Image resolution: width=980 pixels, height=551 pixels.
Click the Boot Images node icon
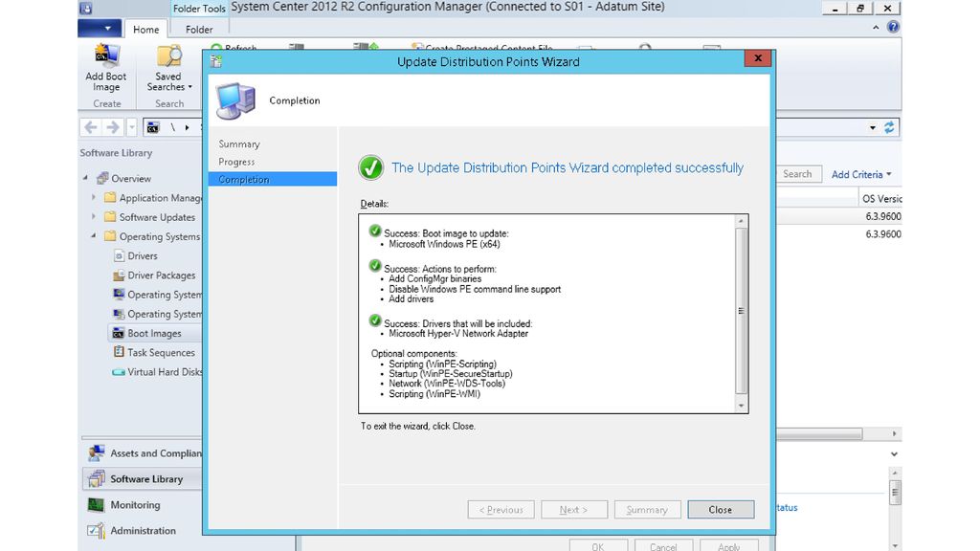coord(118,333)
